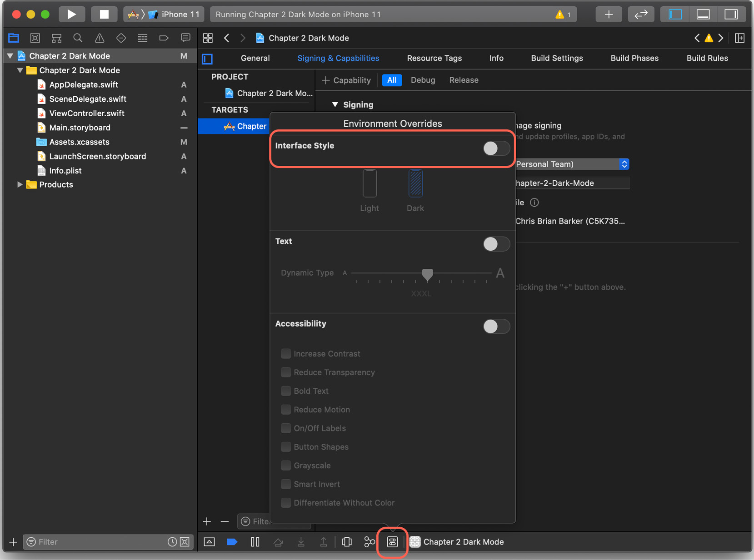Choose iPhone 11 run destination
The image size is (754, 560).
(x=175, y=15)
